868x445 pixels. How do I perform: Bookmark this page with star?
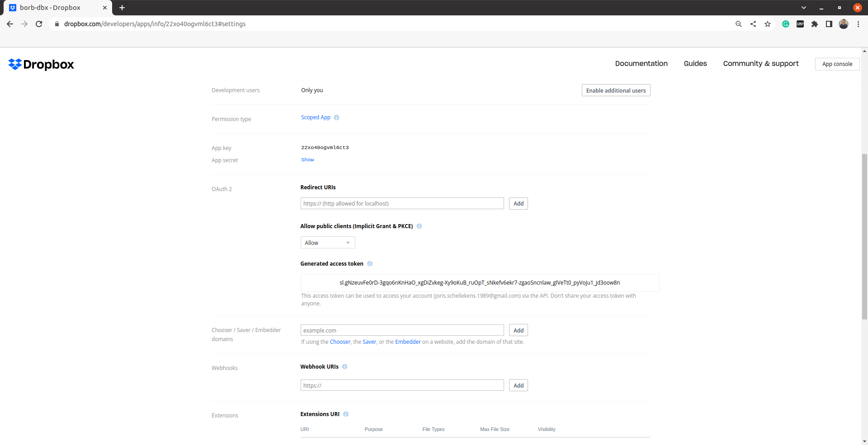point(768,24)
